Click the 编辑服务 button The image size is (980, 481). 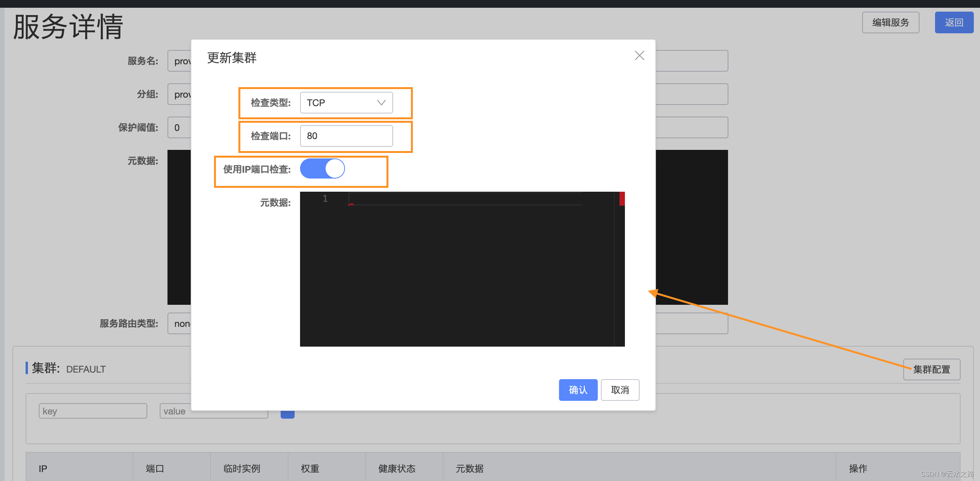[x=890, y=22]
